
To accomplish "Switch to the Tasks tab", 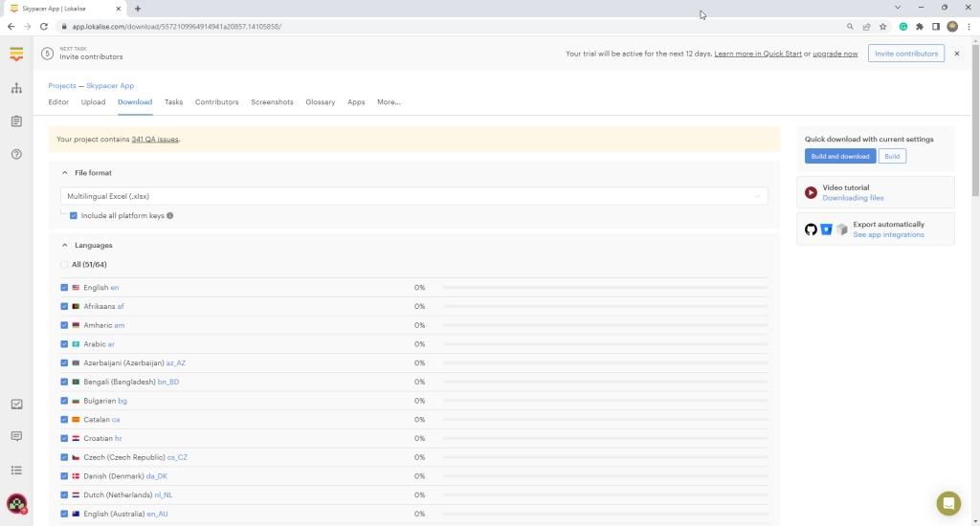I will [x=174, y=101].
